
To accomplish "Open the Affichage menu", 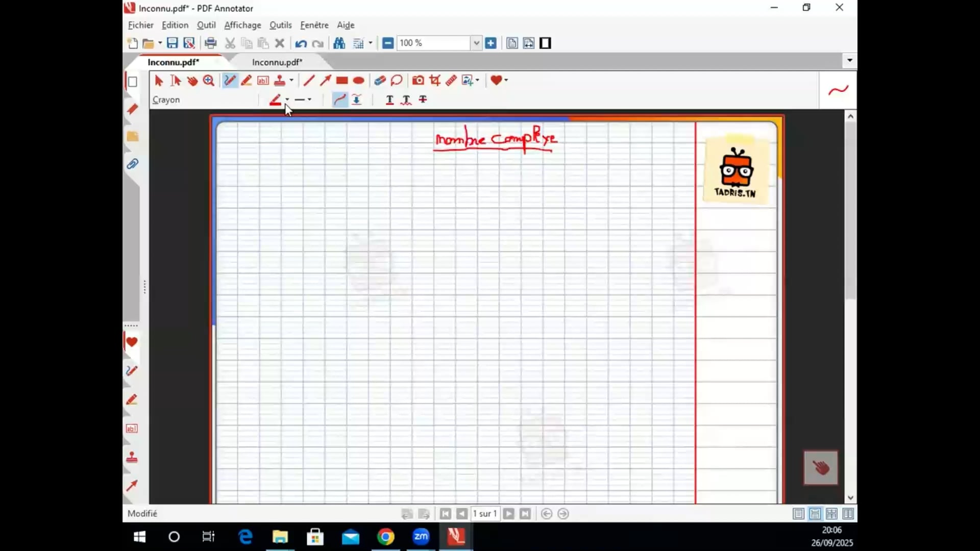I will (x=242, y=25).
